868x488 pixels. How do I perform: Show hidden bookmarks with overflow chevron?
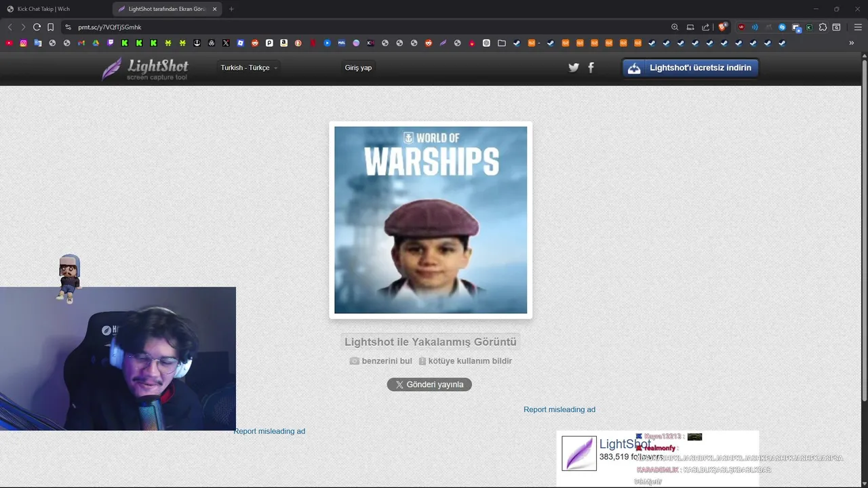pyautogui.click(x=852, y=43)
